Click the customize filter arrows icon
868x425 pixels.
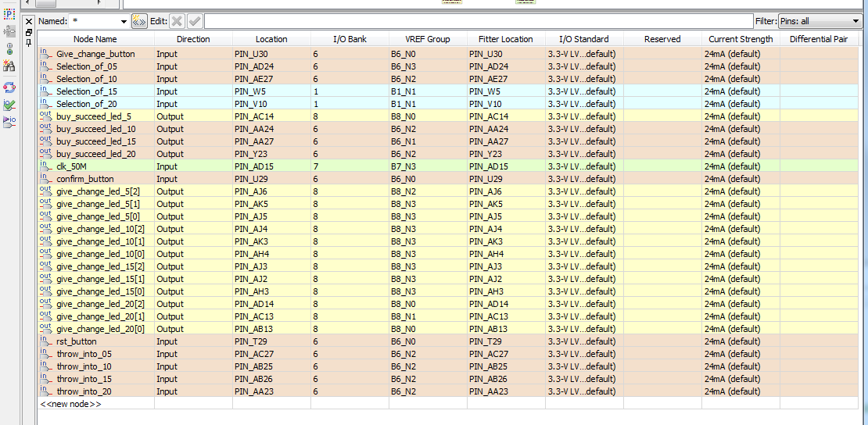(x=139, y=22)
